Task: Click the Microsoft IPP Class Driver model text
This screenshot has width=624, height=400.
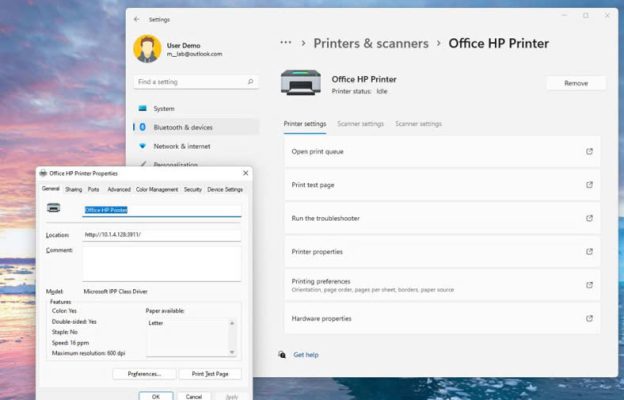Action: coord(115,291)
